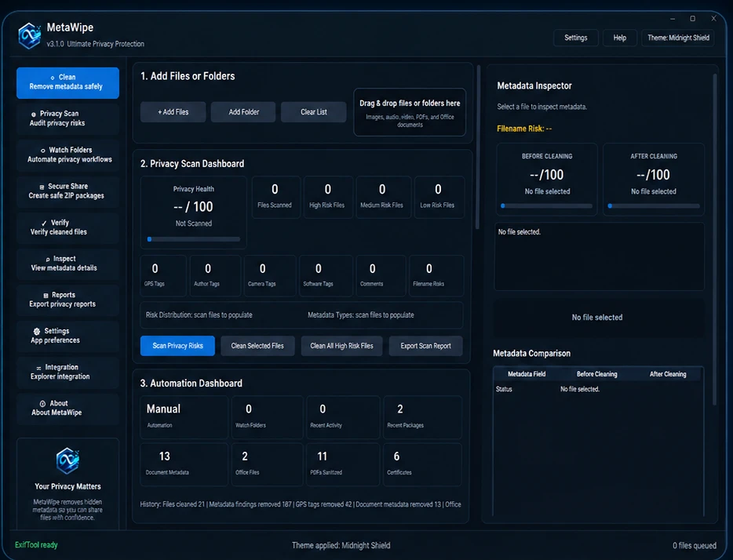
Task: Click the + Add Files button
Action: (x=173, y=112)
